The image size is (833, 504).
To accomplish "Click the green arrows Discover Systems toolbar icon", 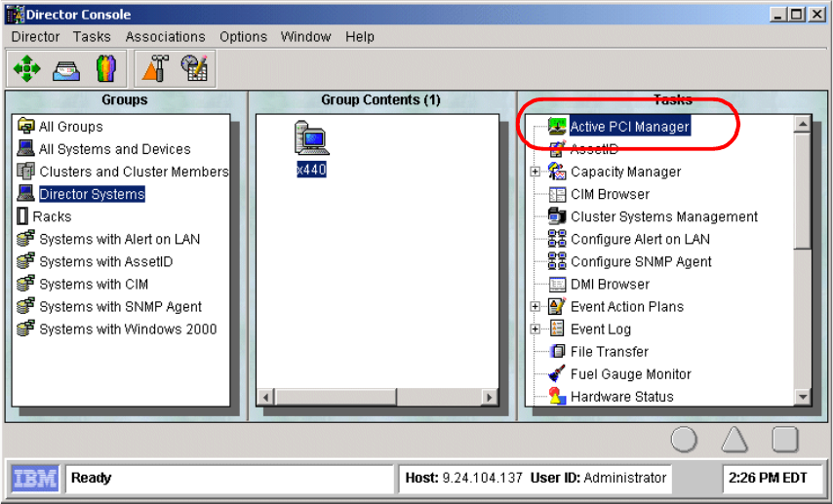I will point(26,68).
